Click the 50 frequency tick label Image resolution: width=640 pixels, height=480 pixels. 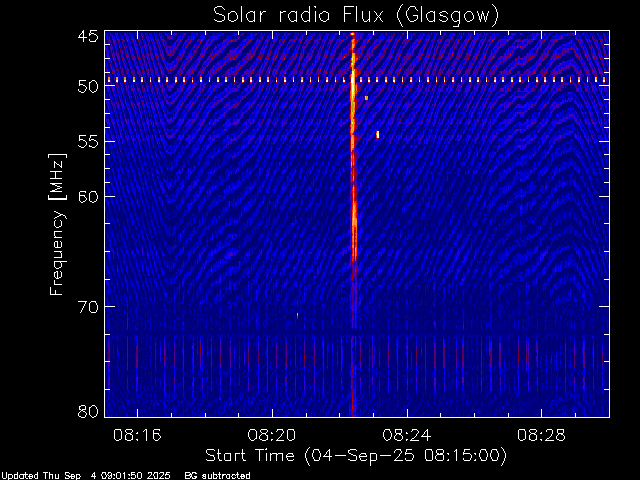tap(88, 86)
